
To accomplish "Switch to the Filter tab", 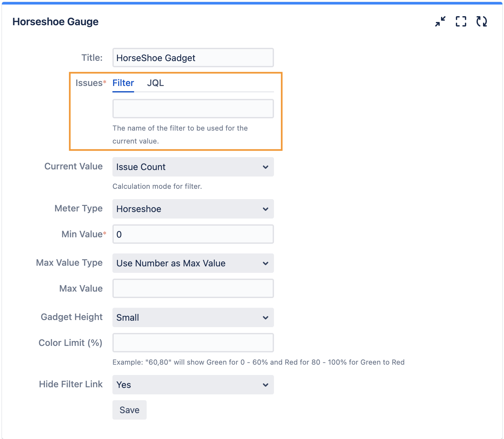I will 123,83.
